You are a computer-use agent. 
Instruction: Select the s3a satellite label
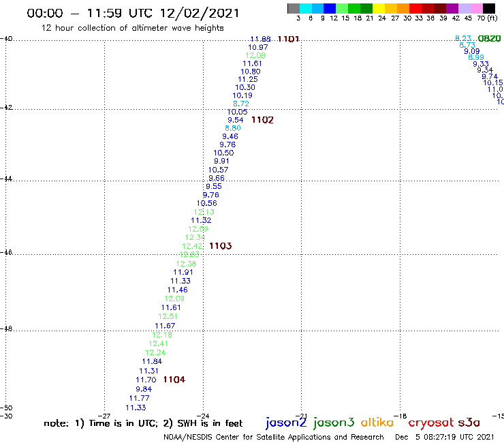(x=469, y=423)
